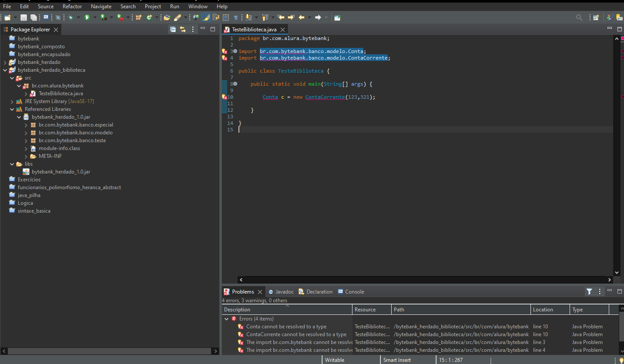Expand the bytebank_herdado project
This screenshot has width=624, height=364.
[5, 62]
